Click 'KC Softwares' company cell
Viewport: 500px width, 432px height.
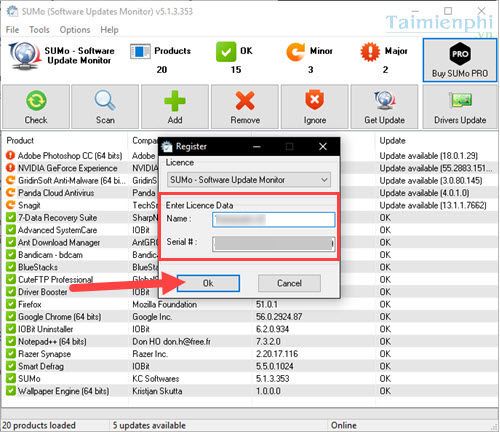click(156, 379)
